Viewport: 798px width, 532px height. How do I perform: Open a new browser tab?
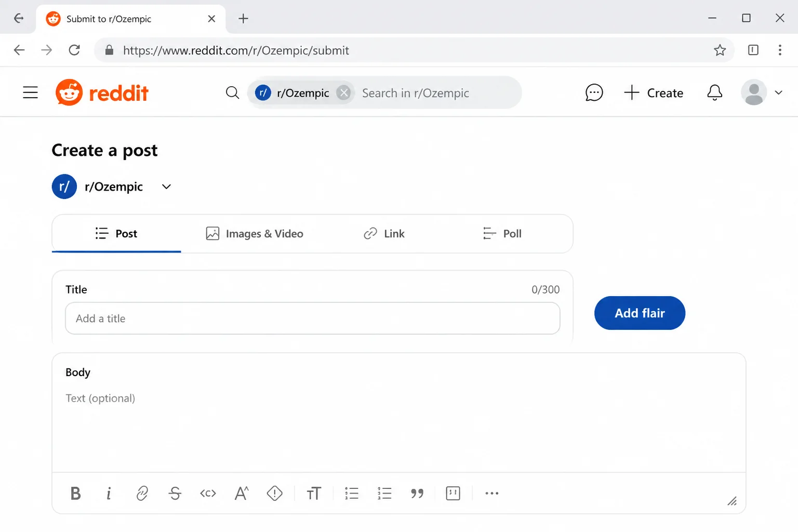coord(243,19)
